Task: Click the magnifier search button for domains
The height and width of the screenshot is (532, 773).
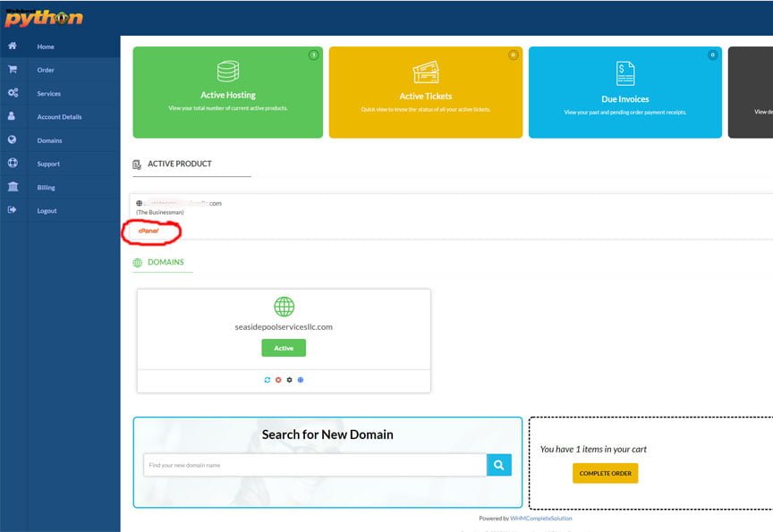Action: [499, 465]
